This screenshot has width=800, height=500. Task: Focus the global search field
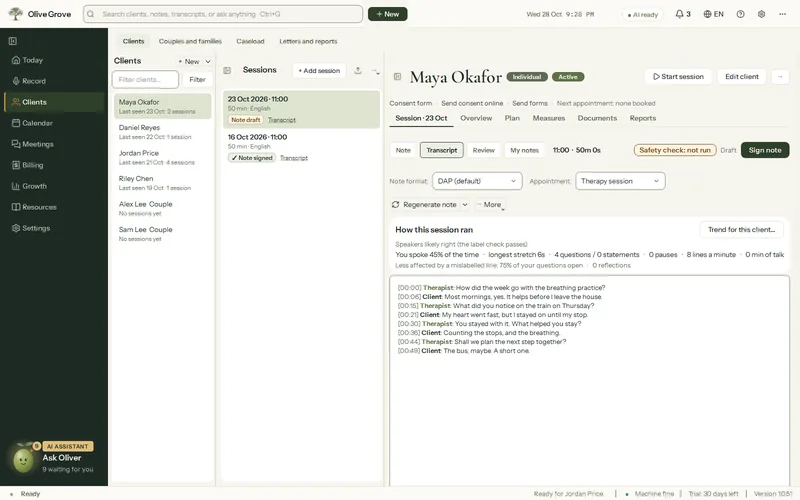click(x=223, y=14)
